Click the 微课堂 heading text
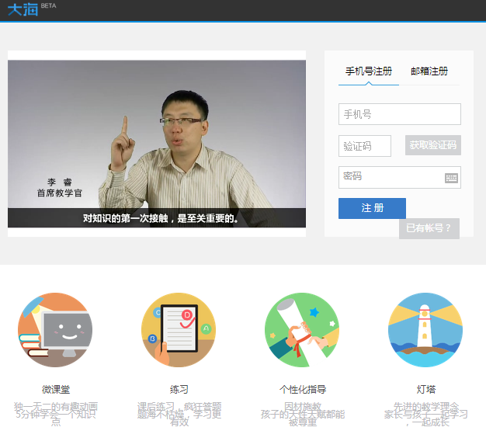Screen dimensions: 486x448 pos(56,389)
